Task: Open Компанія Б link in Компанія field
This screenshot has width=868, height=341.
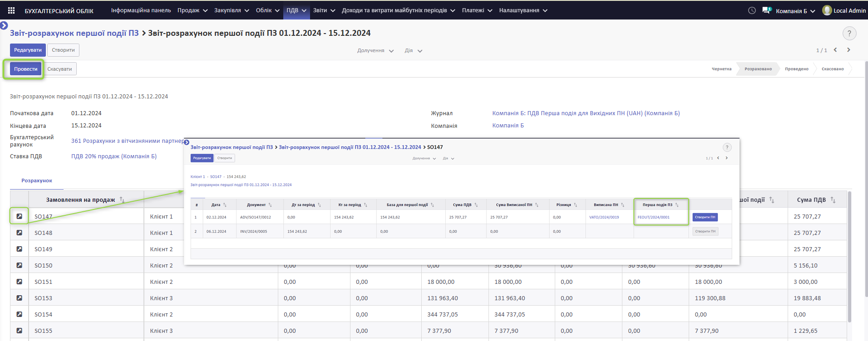Action: click(508, 126)
